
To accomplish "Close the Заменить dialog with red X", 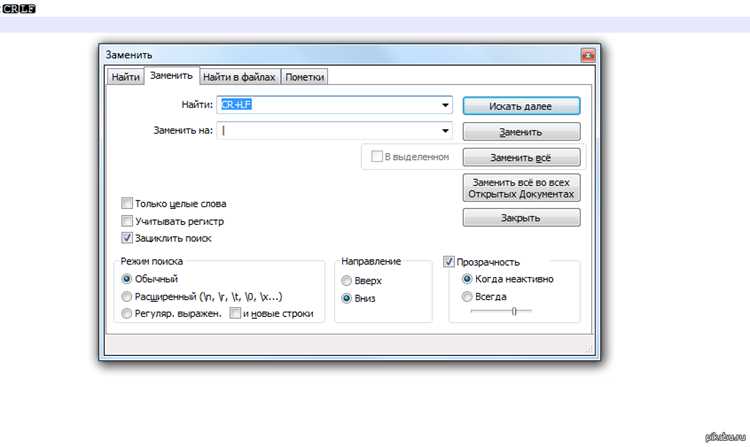I will 588,55.
